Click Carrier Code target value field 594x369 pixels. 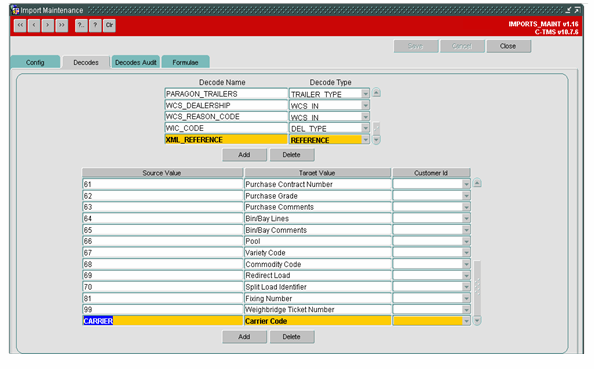tap(317, 321)
